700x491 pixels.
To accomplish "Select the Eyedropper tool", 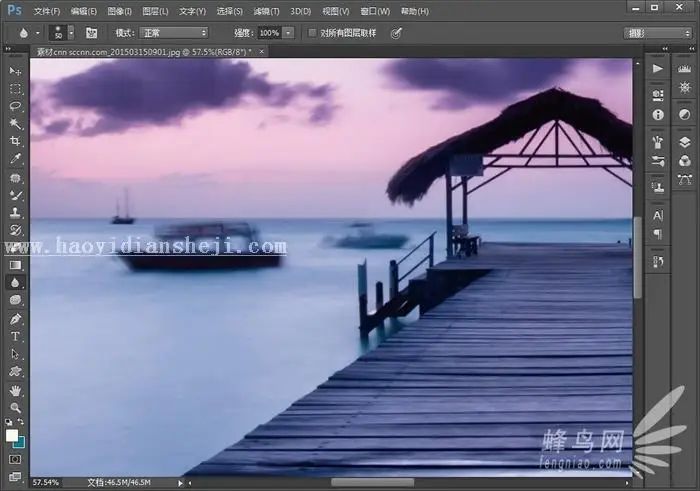I will click(x=15, y=159).
